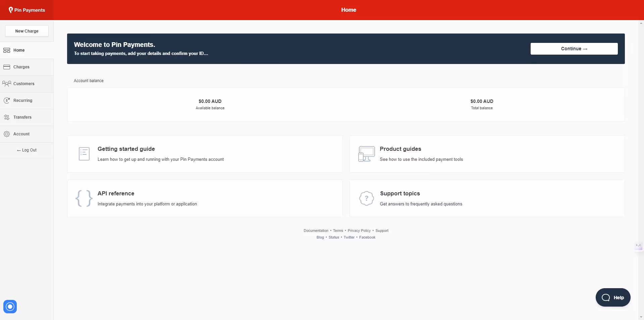Click the Customers people icon
Screen dimensions: 644x320
click(7, 83)
